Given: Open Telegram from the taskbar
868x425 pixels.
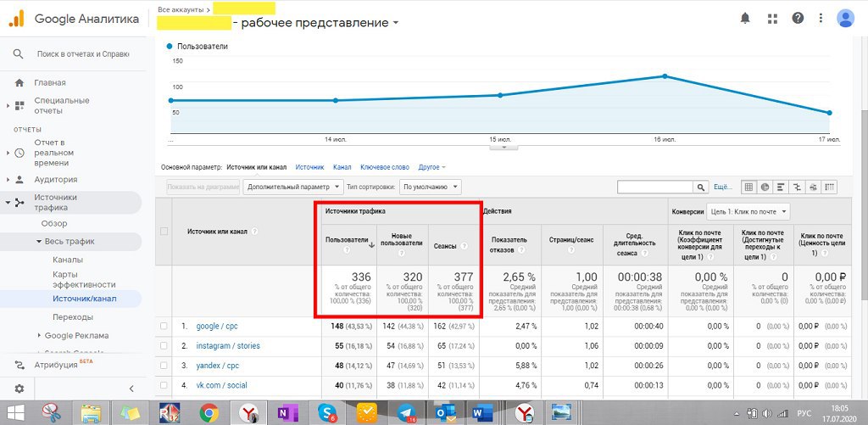Looking at the screenshot, I should [x=408, y=413].
